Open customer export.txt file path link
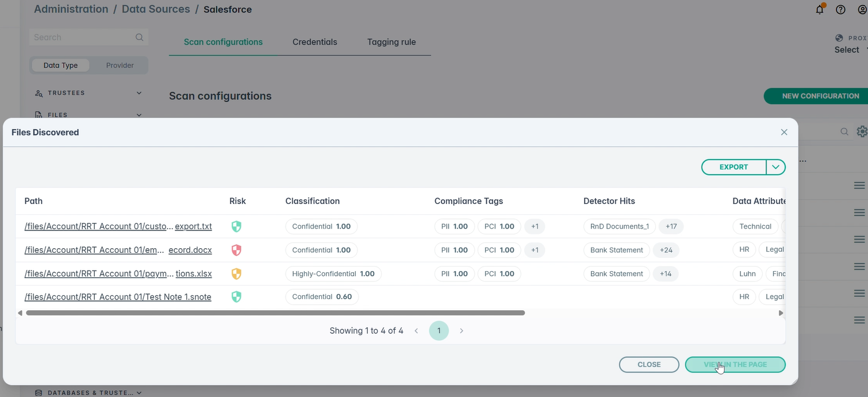 (118, 226)
